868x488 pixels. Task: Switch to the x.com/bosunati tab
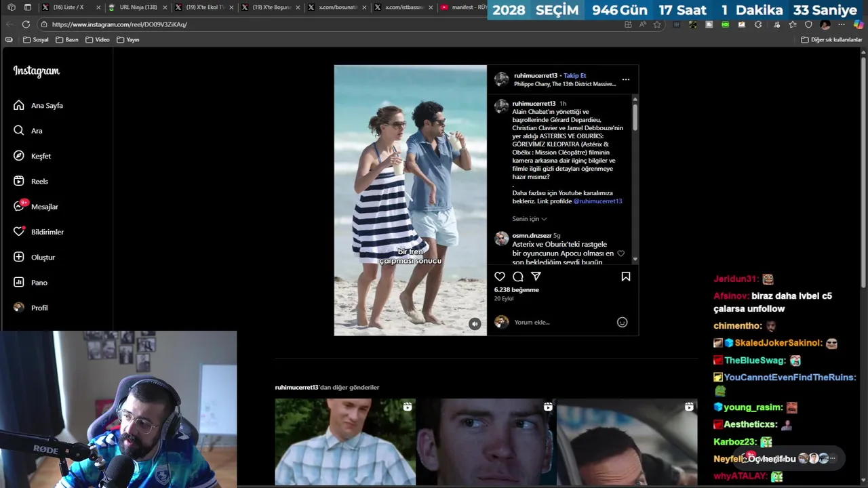(337, 7)
